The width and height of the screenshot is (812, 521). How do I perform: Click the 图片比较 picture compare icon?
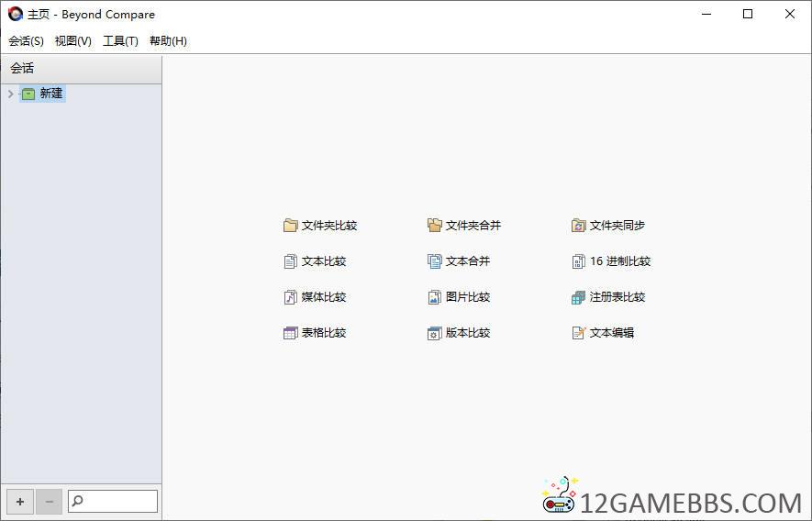coord(435,297)
